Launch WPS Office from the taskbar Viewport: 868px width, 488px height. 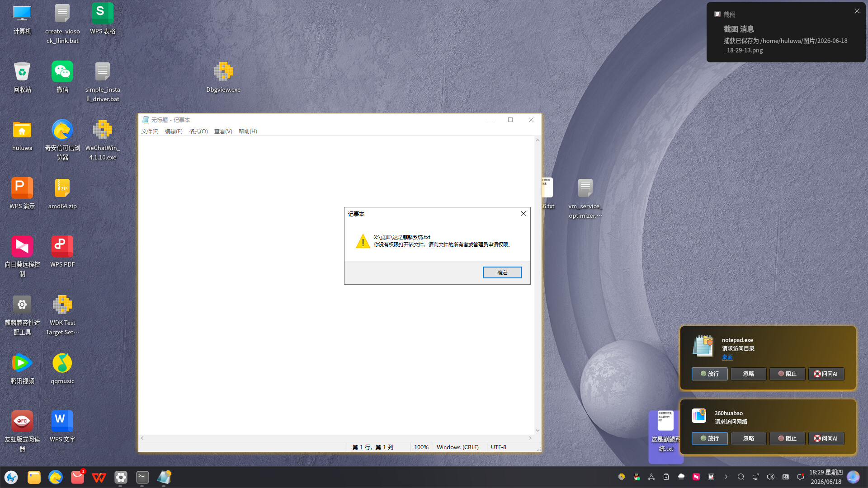99,477
